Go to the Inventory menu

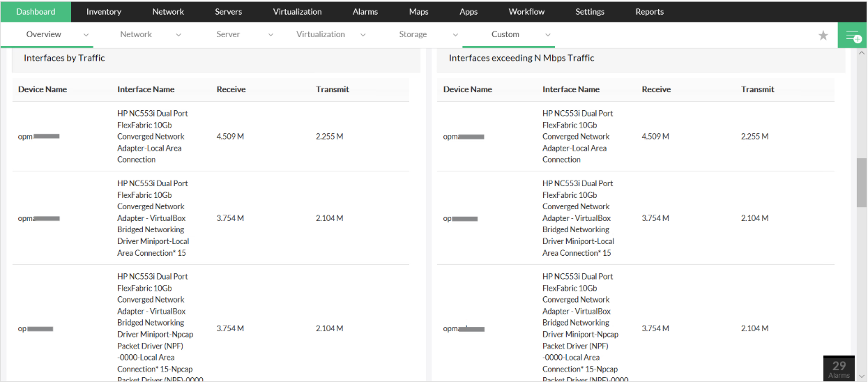pyautogui.click(x=104, y=12)
